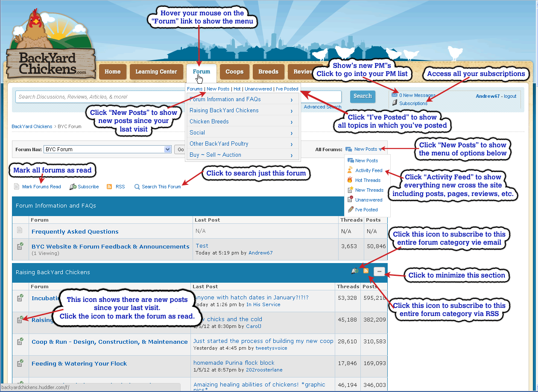This screenshot has height=392, width=538.
Task: Choose Hot in the Forum submenu strip
Action: tap(237, 89)
